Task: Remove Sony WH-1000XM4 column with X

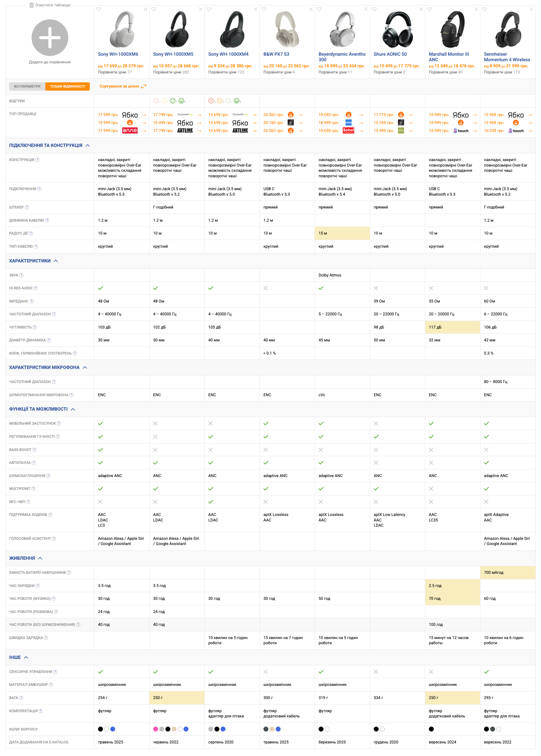Action: (256, 9)
